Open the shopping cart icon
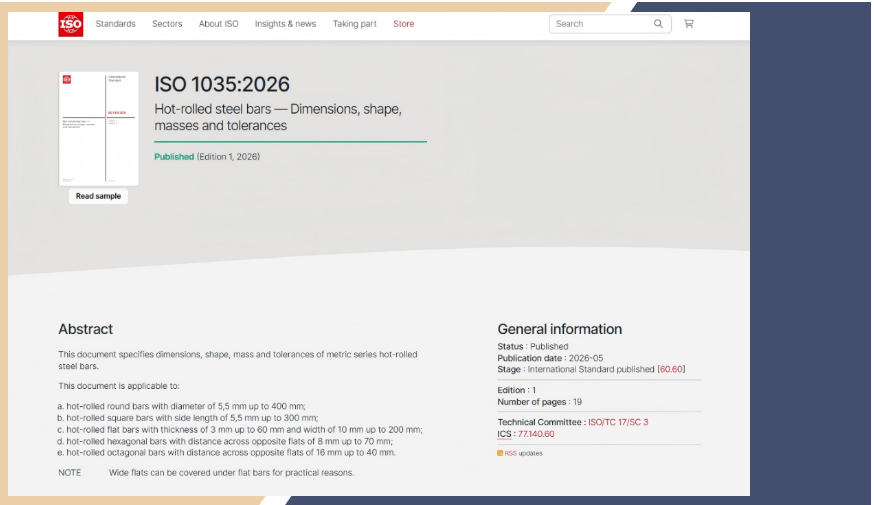874x505 pixels. tap(689, 24)
